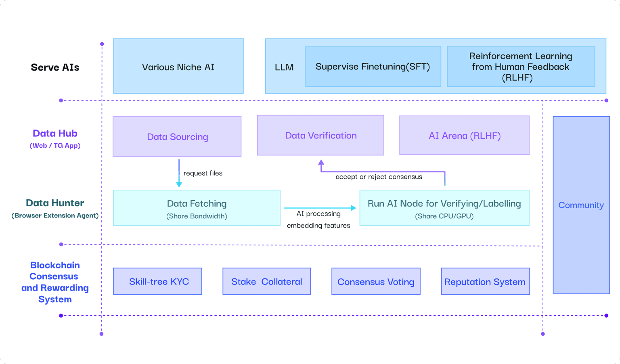
Task: Click the Skill-tree KYC box
Action: pyautogui.click(x=158, y=282)
